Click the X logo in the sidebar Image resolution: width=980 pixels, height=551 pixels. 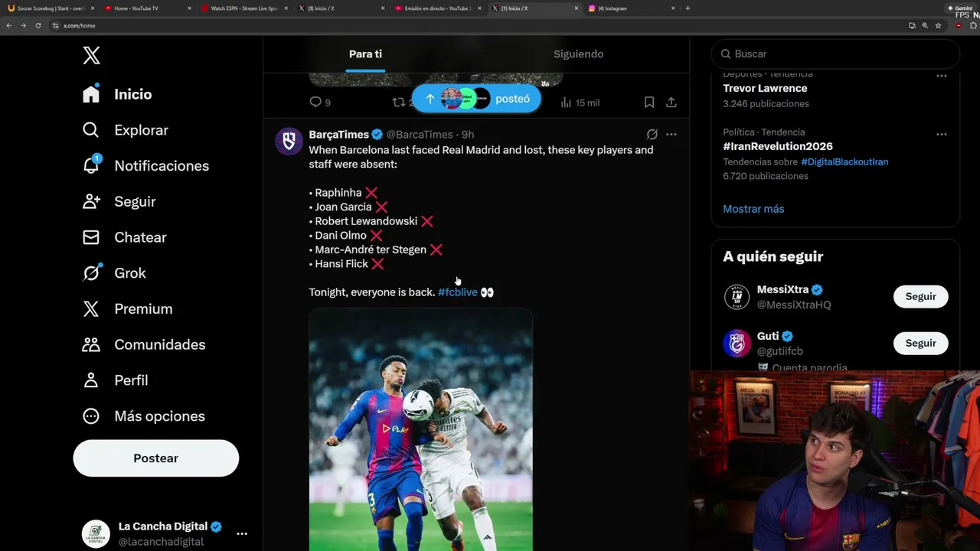pyautogui.click(x=91, y=55)
